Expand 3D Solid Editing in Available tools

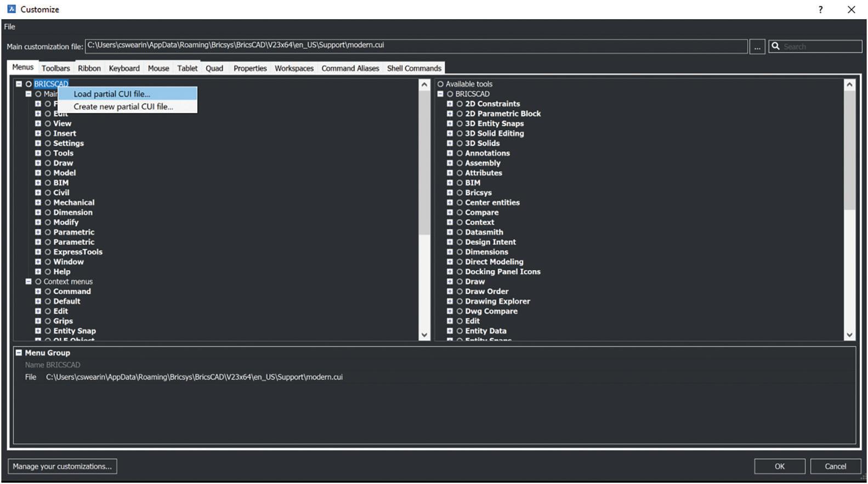450,133
